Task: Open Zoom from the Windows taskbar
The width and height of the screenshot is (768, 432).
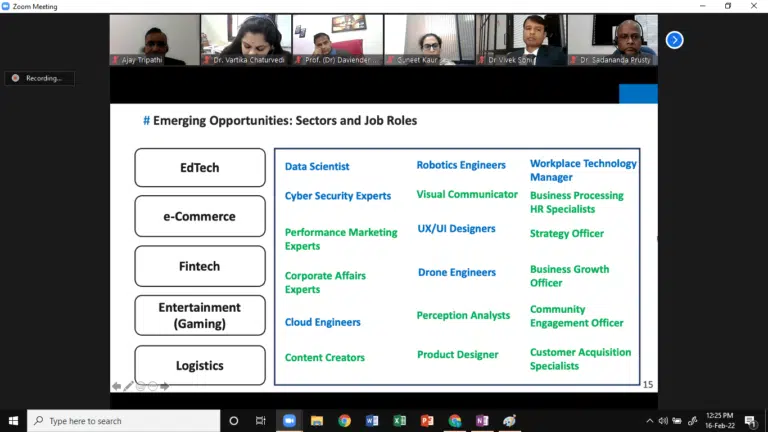Action: point(290,421)
